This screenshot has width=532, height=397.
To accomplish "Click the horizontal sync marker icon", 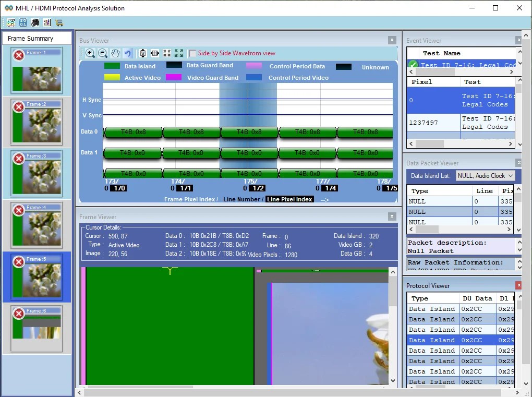I will pyautogui.click(x=154, y=53).
